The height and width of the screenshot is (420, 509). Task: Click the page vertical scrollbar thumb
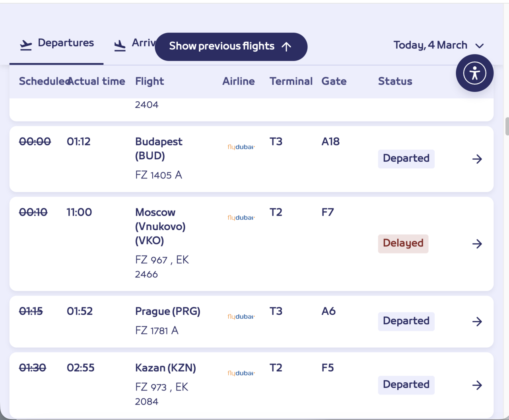point(507,127)
